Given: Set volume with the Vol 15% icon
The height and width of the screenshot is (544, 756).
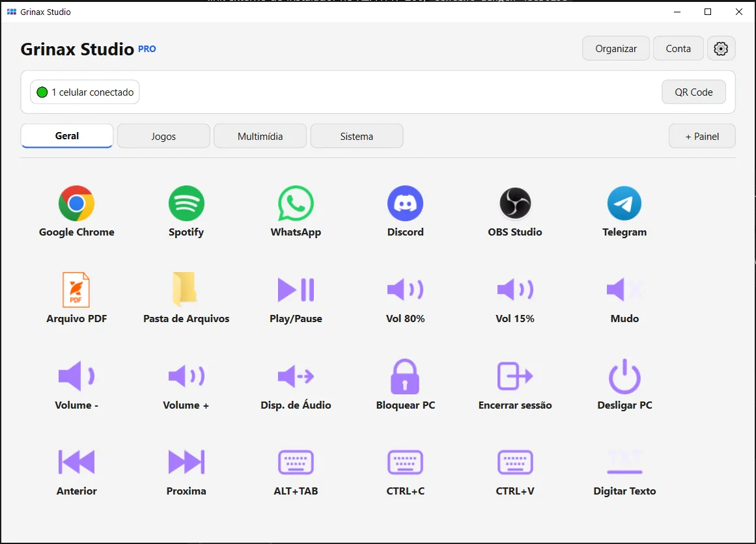Looking at the screenshot, I should pyautogui.click(x=515, y=290).
